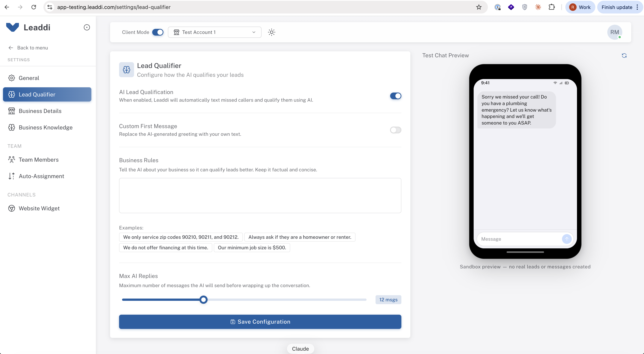This screenshot has width=644, height=354.
Task: Open Business Knowledge settings
Action: point(45,128)
